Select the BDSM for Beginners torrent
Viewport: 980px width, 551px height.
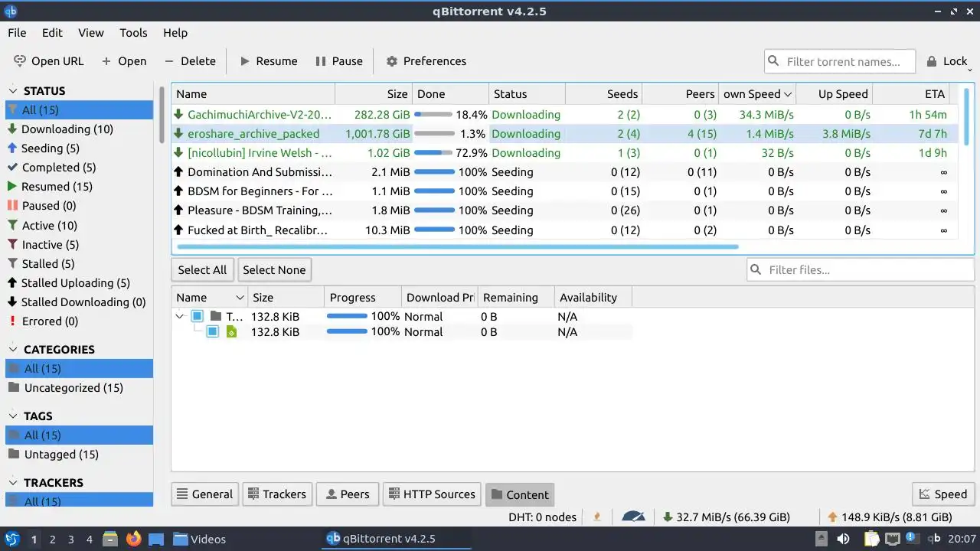(x=564, y=191)
